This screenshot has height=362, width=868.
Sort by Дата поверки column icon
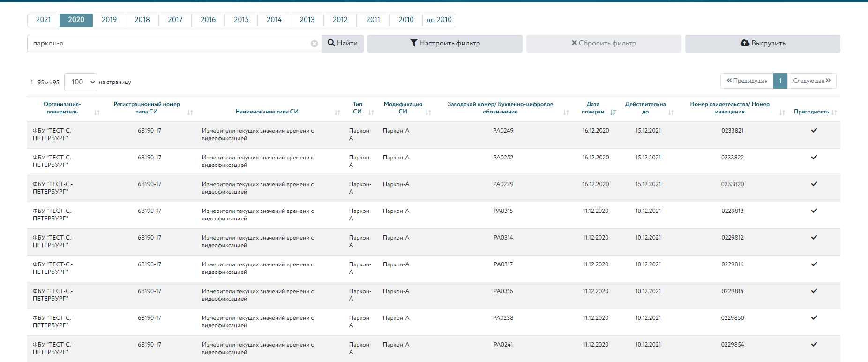point(614,113)
